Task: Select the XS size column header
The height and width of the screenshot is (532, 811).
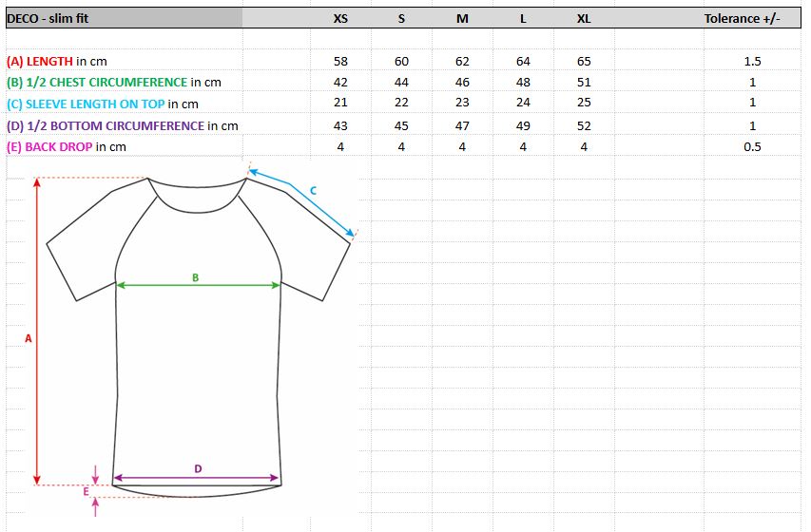Action: click(340, 19)
